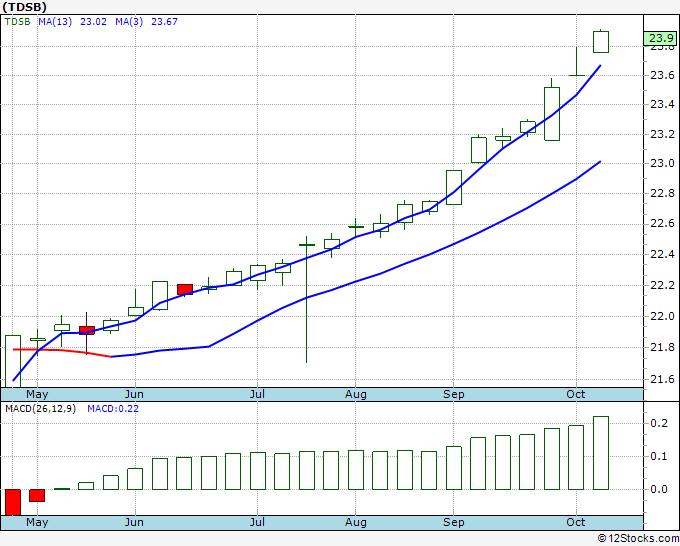Click the highlighted current price 23.9 tag
This screenshot has width=680, height=546.
[x=660, y=38]
